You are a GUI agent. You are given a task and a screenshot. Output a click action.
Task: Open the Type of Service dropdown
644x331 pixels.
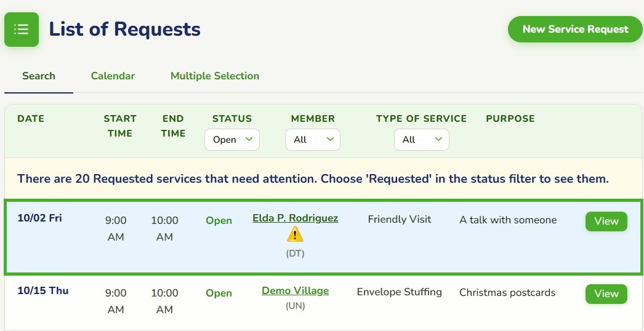point(421,140)
